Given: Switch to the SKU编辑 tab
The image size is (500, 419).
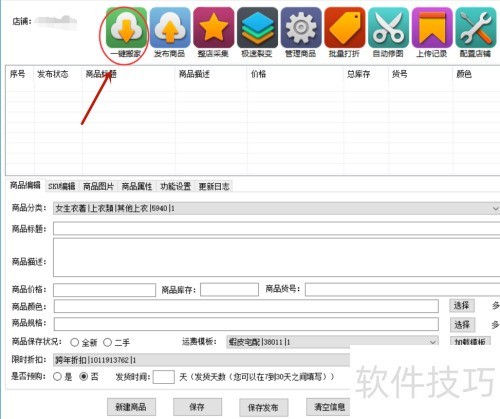Looking at the screenshot, I should pos(62,186).
